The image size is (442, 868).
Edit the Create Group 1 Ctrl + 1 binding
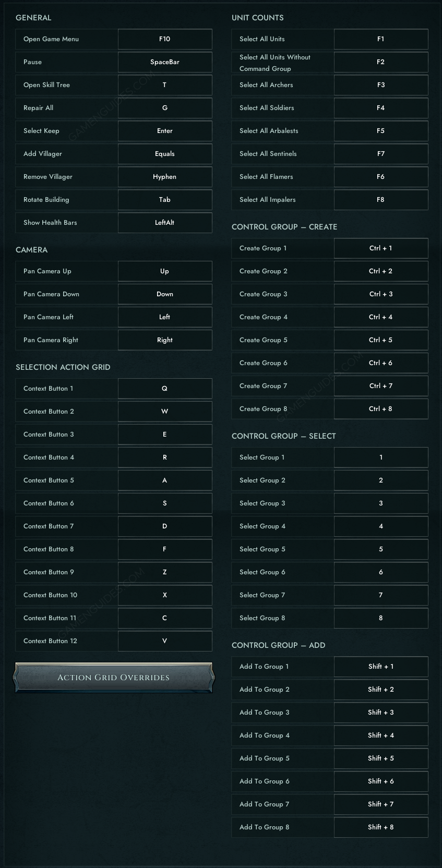coord(381,248)
